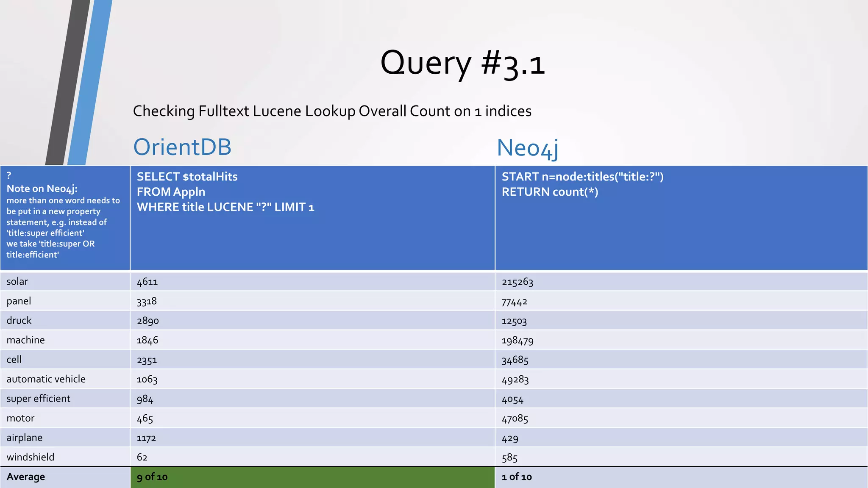
Task: Click the 'SELECT $totalHits' query cell
Action: coord(312,218)
